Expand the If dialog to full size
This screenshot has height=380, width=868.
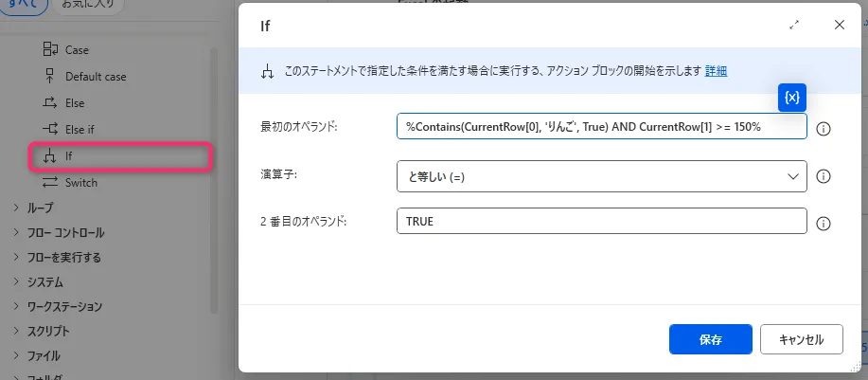[x=794, y=26]
